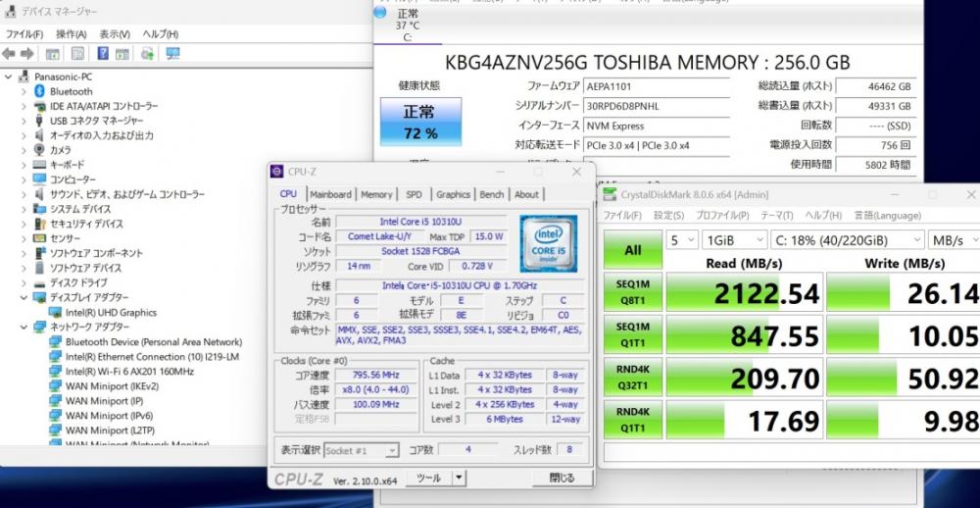
Task: Click the コンピューター monitor icon
Action: [x=39, y=179]
